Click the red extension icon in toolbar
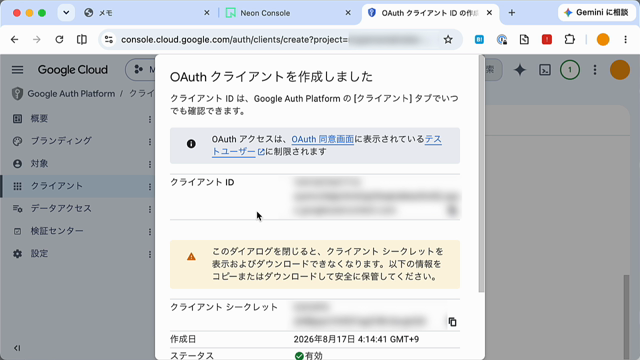Screen dimensions: 640x360 547,40
